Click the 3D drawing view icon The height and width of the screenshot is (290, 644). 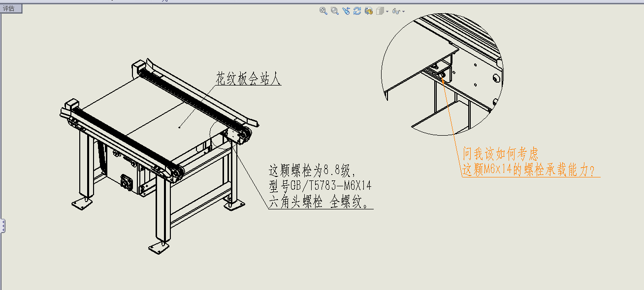coord(368,11)
